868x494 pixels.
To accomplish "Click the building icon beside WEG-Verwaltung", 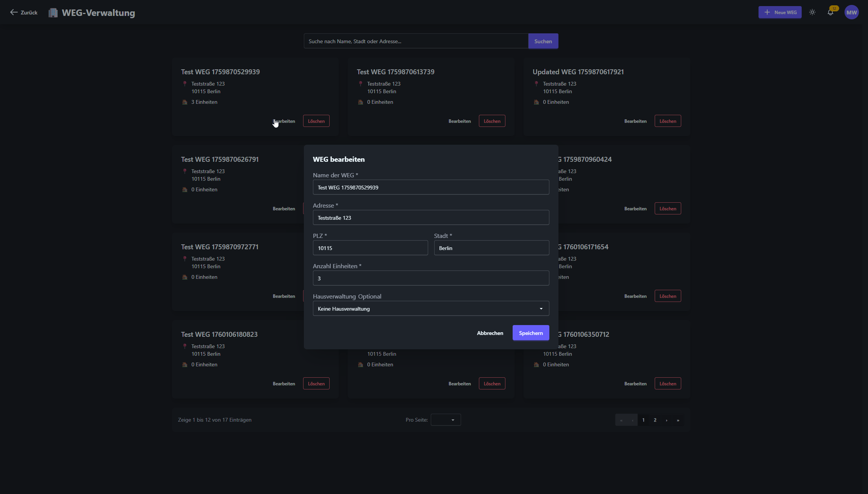I will pyautogui.click(x=53, y=13).
